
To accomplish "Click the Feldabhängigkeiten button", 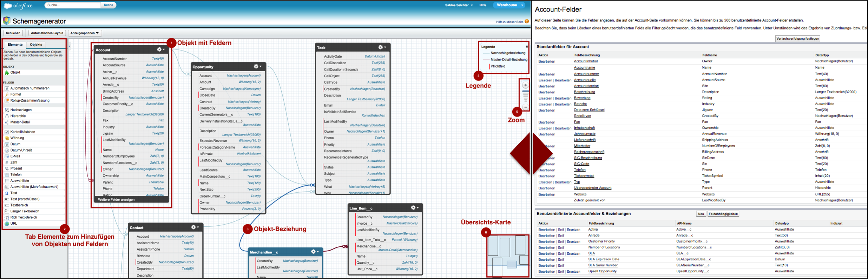I will click(723, 214).
